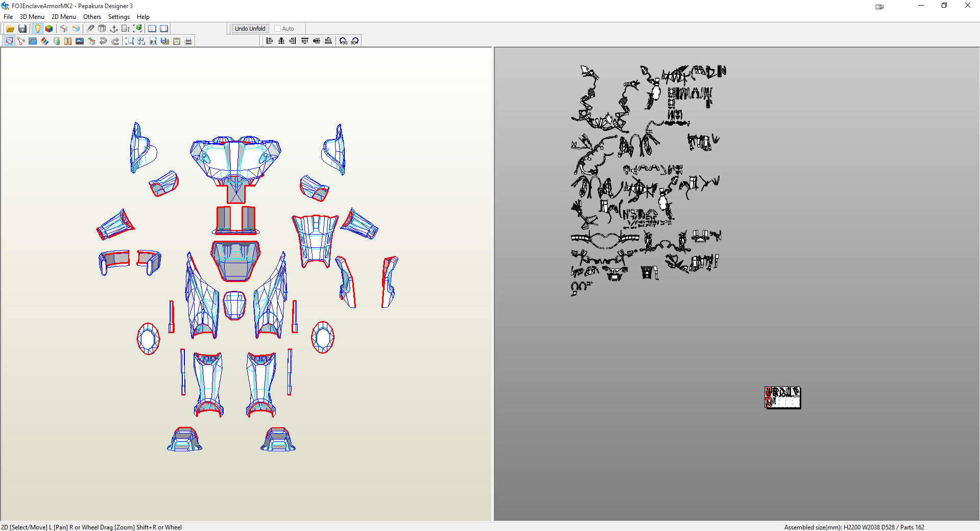Click the cube with green arrow icon
Viewport: 980px width, 531px height.
click(x=91, y=41)
